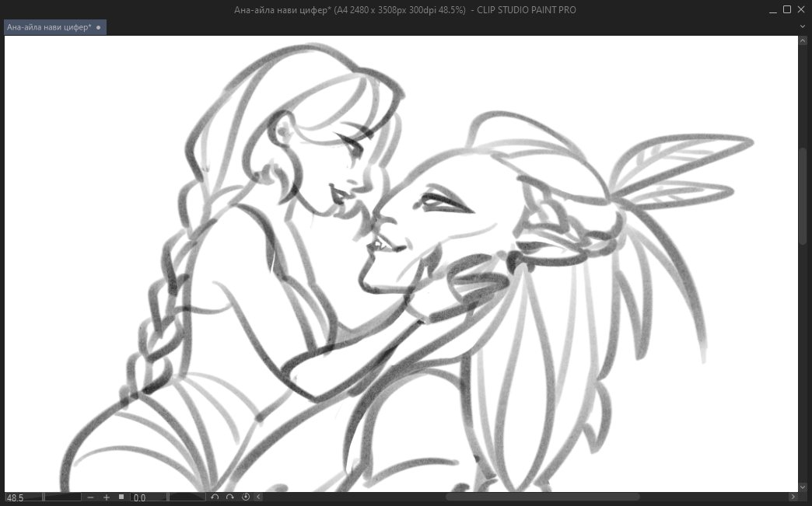Reset the canvas rotation

pos(246,497)
